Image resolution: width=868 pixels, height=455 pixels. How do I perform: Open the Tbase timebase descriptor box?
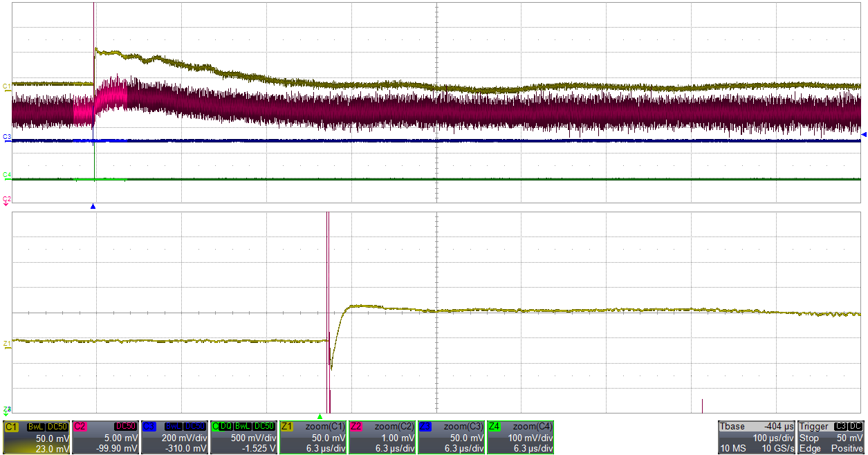[757, 437]
